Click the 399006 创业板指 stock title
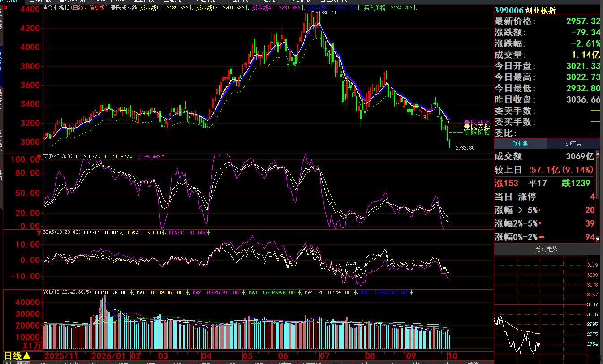Screen dimensions: 603x364 click(x=525, y=10)
